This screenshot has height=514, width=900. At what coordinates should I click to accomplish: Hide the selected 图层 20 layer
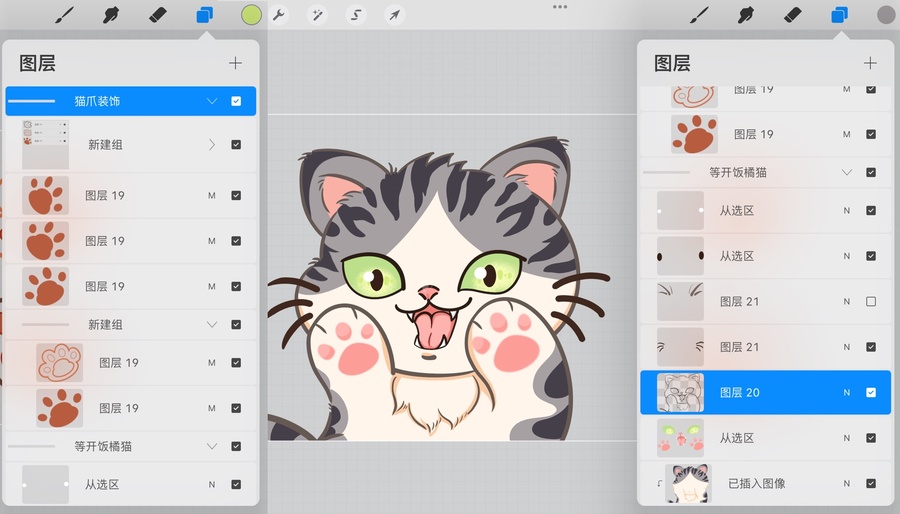(x=871, y=392)
